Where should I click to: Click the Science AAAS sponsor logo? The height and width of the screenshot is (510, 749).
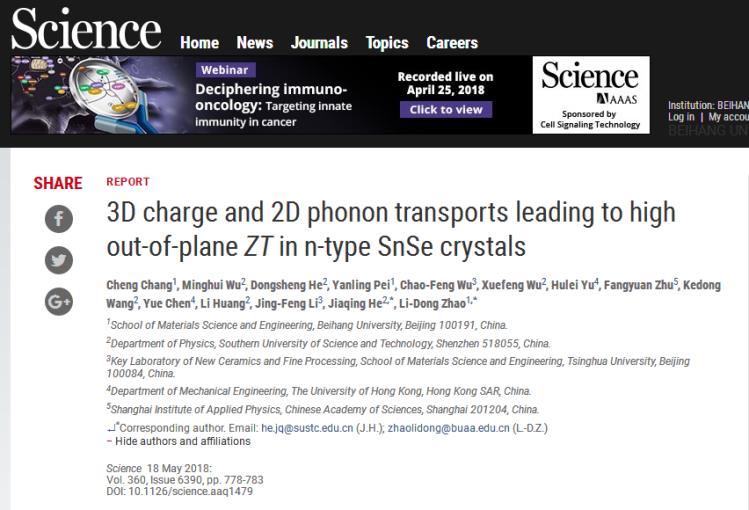click(x=591, y=95)
